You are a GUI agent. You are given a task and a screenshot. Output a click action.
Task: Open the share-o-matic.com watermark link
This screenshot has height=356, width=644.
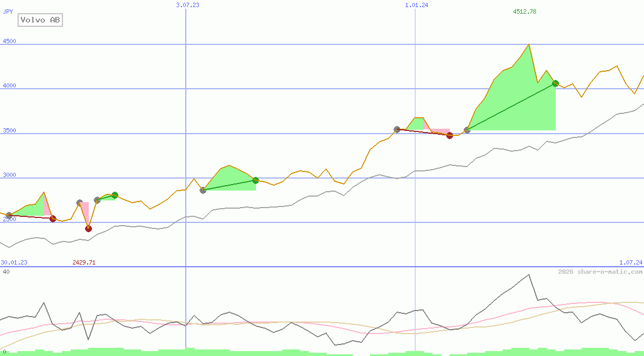[x=600, y=272]
